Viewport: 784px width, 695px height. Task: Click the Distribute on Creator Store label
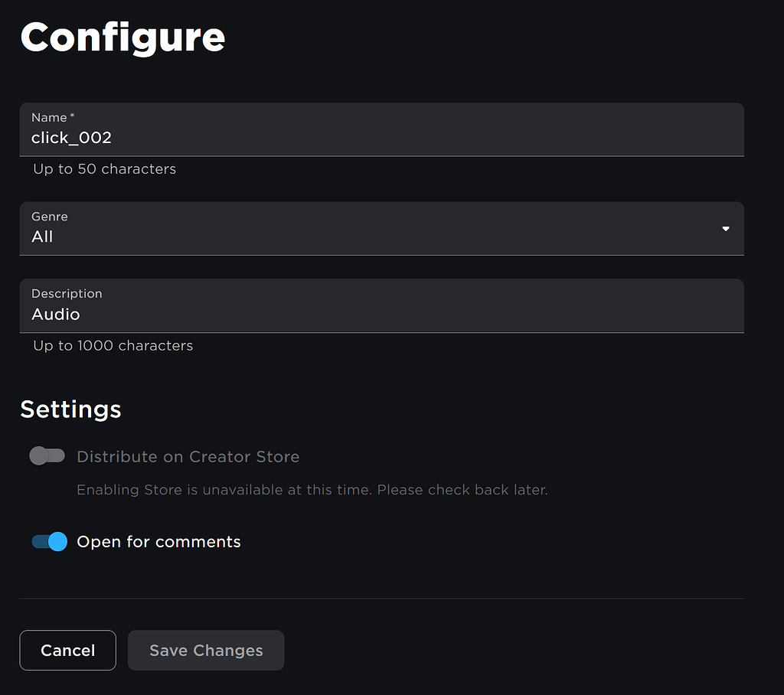(x=188, y=456)
